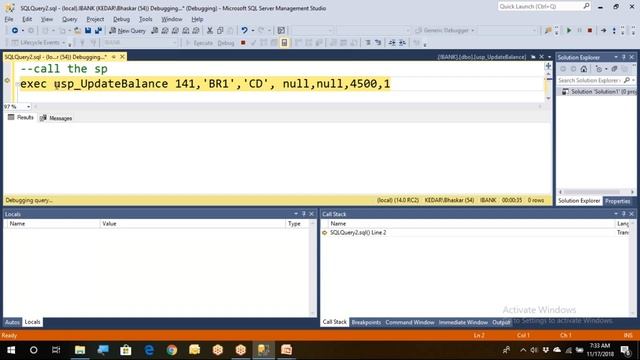Click the Cut scissors icon
The image size is (640, 360).
click(x=210, y=31)
